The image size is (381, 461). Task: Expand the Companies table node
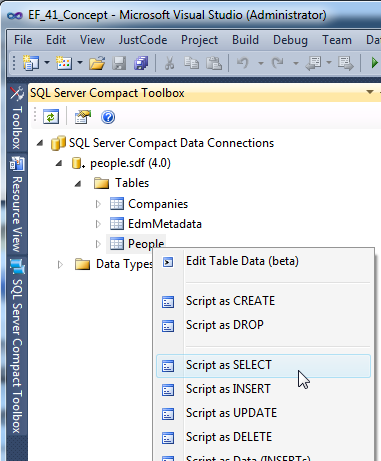point(98,204)
